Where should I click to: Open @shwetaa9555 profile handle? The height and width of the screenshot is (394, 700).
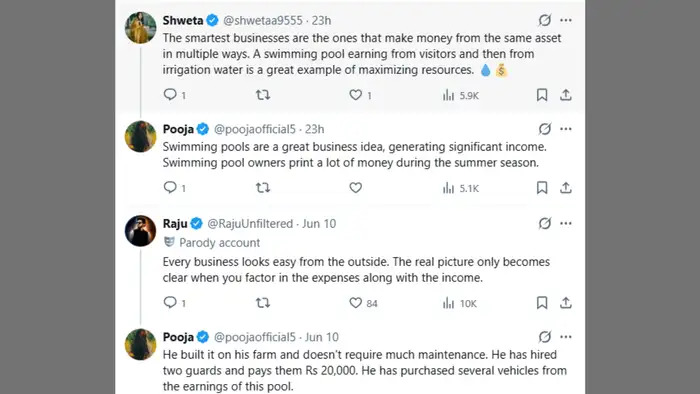point(262,21)
